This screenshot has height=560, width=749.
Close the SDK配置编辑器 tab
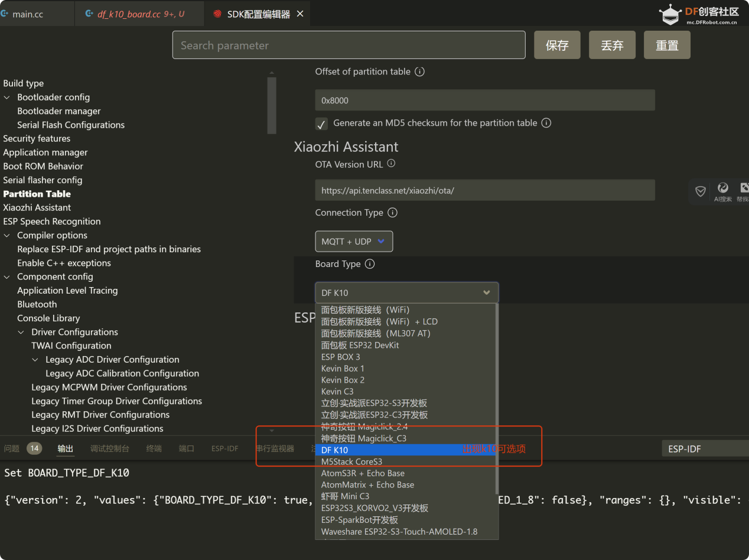[300, 14]
